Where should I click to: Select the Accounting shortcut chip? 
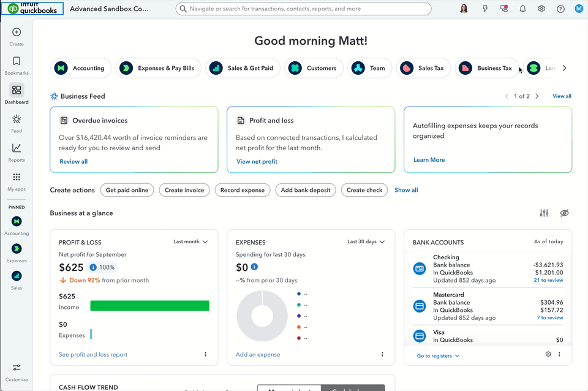81,68
